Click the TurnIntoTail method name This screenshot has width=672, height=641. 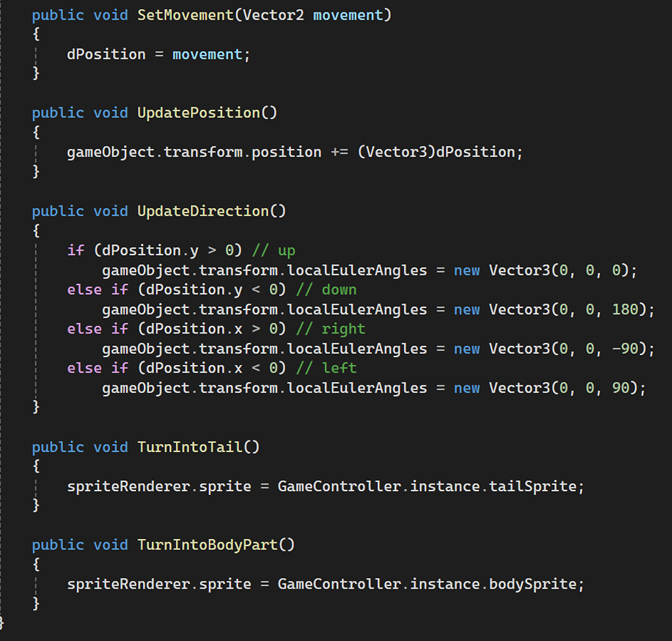(x=190, y=447)
